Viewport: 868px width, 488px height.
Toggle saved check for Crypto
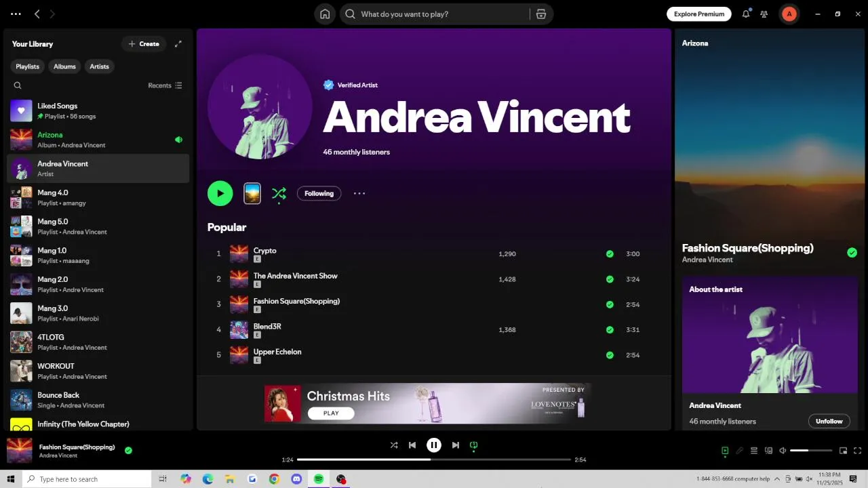point(610,254)
